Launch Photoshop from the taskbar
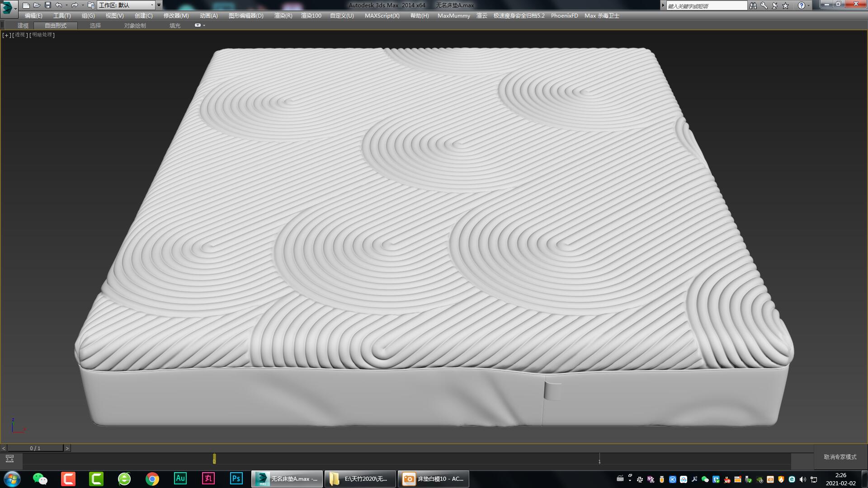Screen dimensions: 868x488 [236, 479]
